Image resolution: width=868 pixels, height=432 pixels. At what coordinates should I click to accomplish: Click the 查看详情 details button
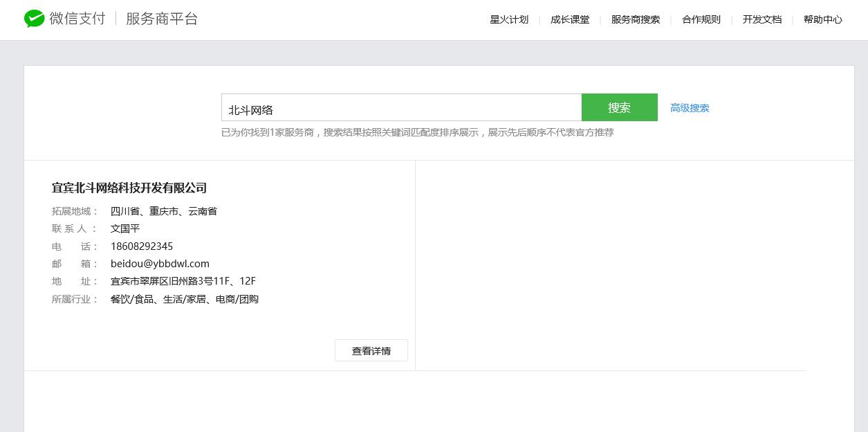point(371,350)
